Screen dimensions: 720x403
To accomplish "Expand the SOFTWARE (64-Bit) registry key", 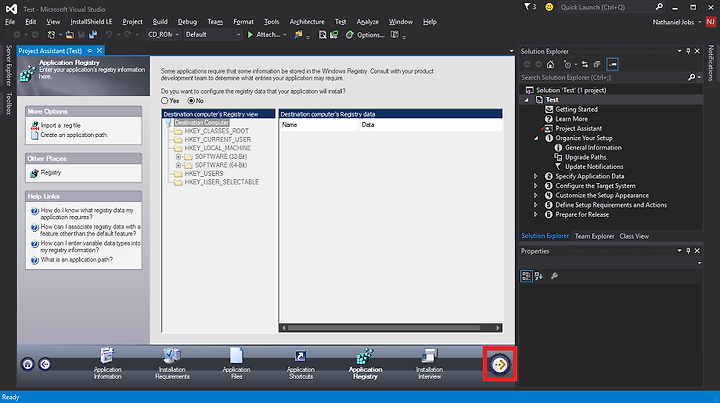I will pos(179,165).
